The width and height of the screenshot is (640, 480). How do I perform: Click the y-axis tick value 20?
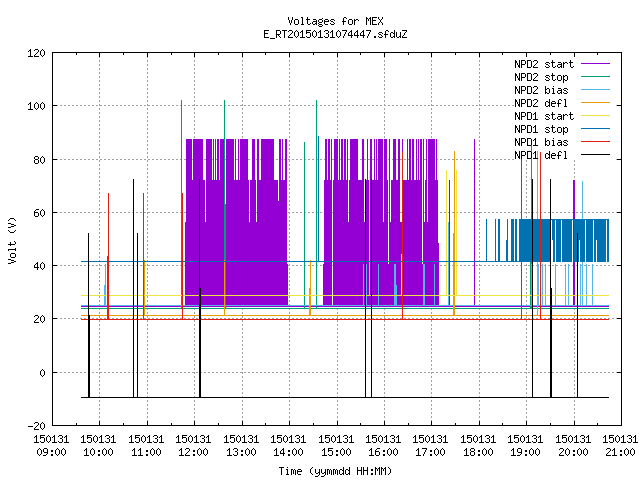pyautogui.click(x=39, y=319)
